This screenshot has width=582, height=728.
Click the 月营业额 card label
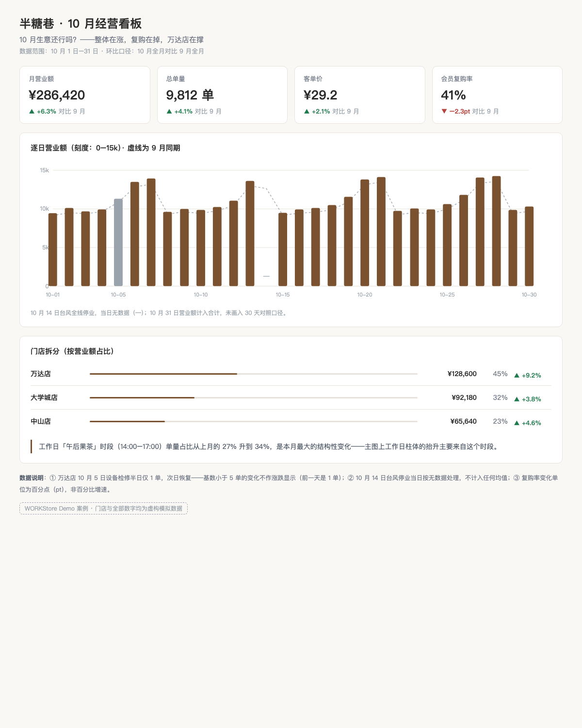coord(41,79)
